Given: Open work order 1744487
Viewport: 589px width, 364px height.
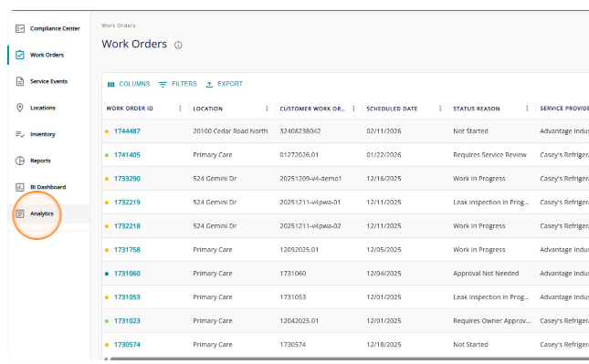Looking at the screenshot, I should tap(127, 131).
